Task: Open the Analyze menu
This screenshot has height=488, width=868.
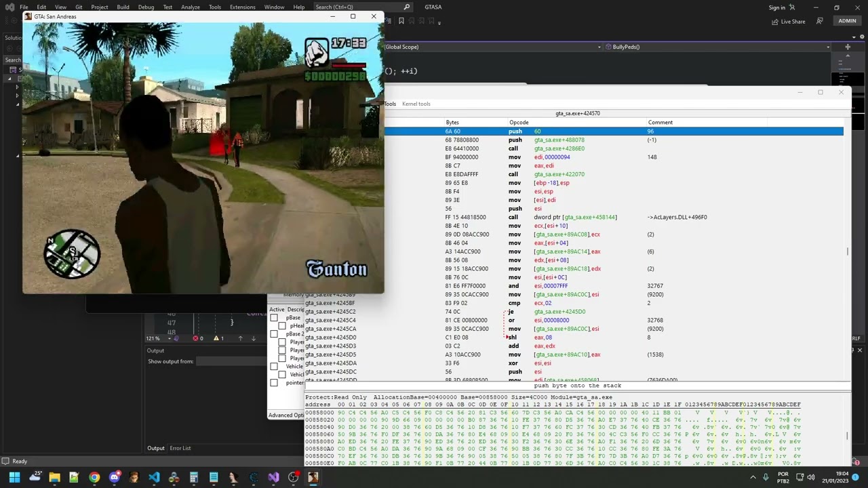Action: tap(191, 7)
